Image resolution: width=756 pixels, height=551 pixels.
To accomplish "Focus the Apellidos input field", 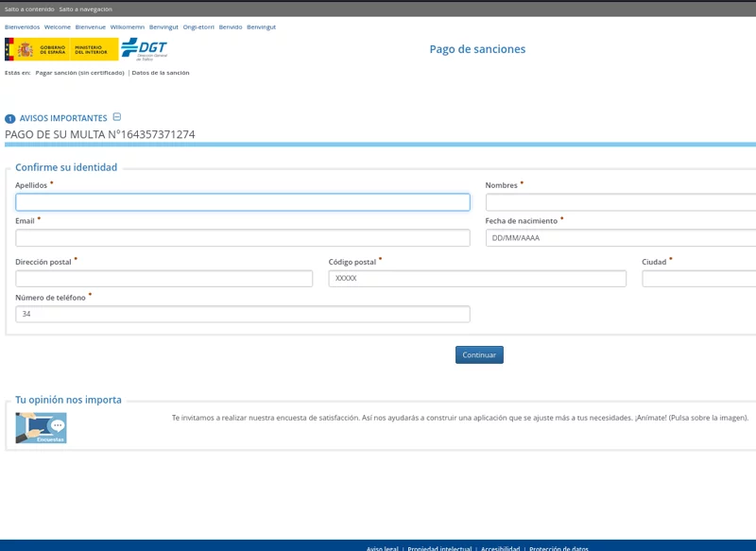I will tap(242, 202).
